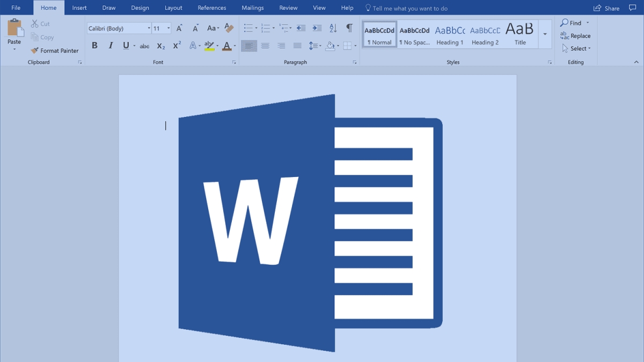644x362 pixels.
Task: Toggle bold formatting
Action: coord(94,46)
